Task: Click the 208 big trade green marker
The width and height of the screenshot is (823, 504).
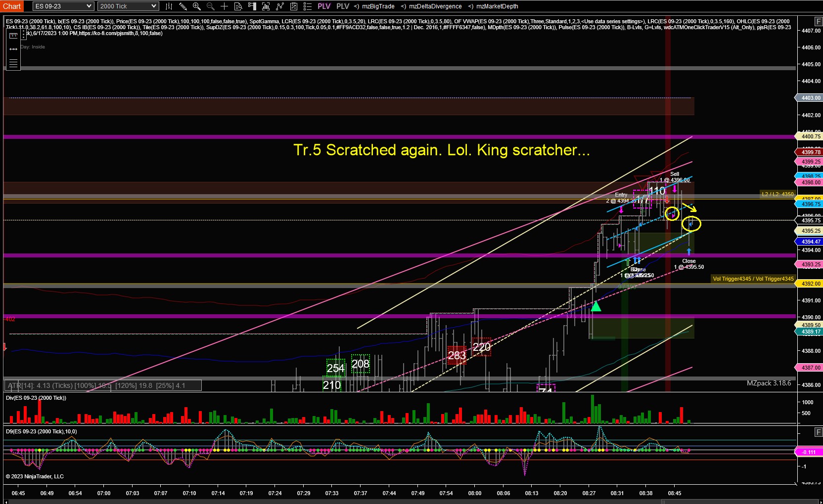Action: [360, 364]
